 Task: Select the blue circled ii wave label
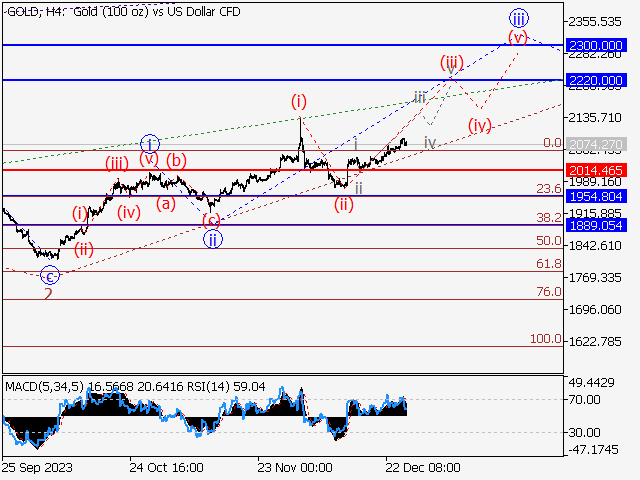click(x=213, y=240)
